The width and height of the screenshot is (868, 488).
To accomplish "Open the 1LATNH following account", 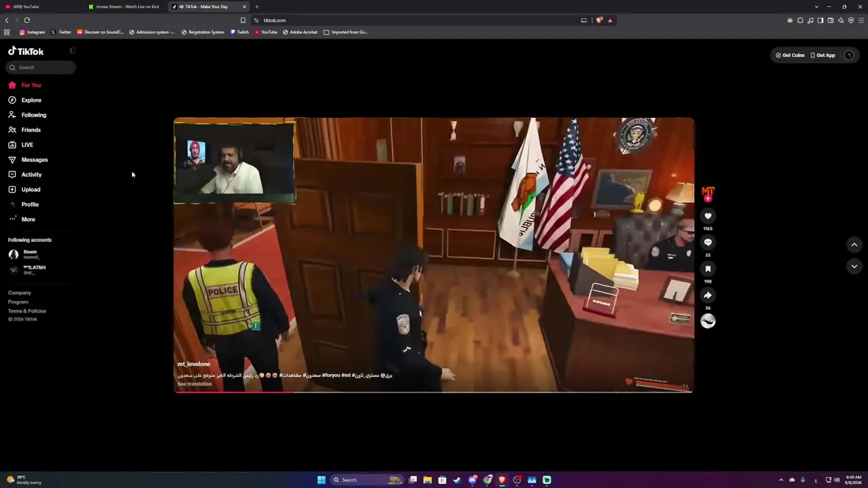I will pos(27,270).
